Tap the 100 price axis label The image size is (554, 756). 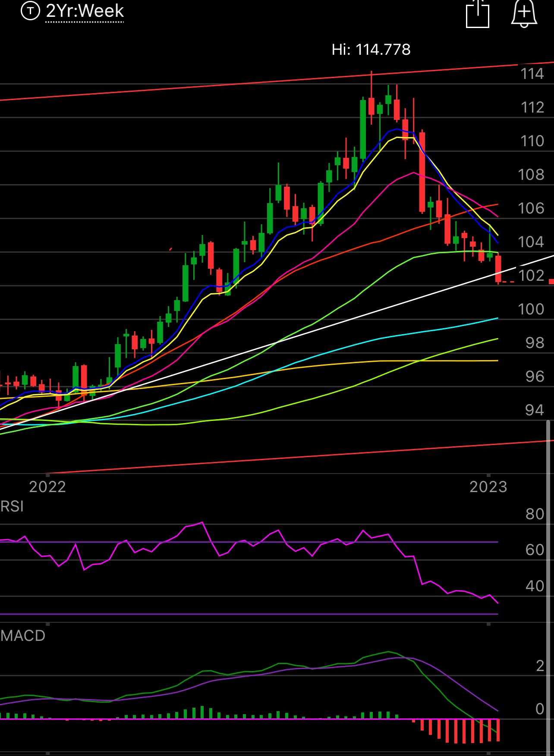pos(531,309)
